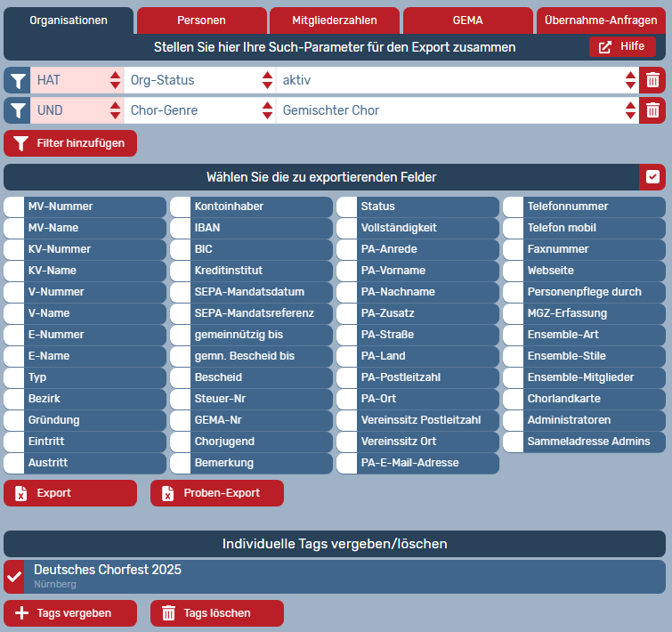Screen dimensions: 672x632
Task: Open the HAT operator dropdown
Action: tap(77, 81)
